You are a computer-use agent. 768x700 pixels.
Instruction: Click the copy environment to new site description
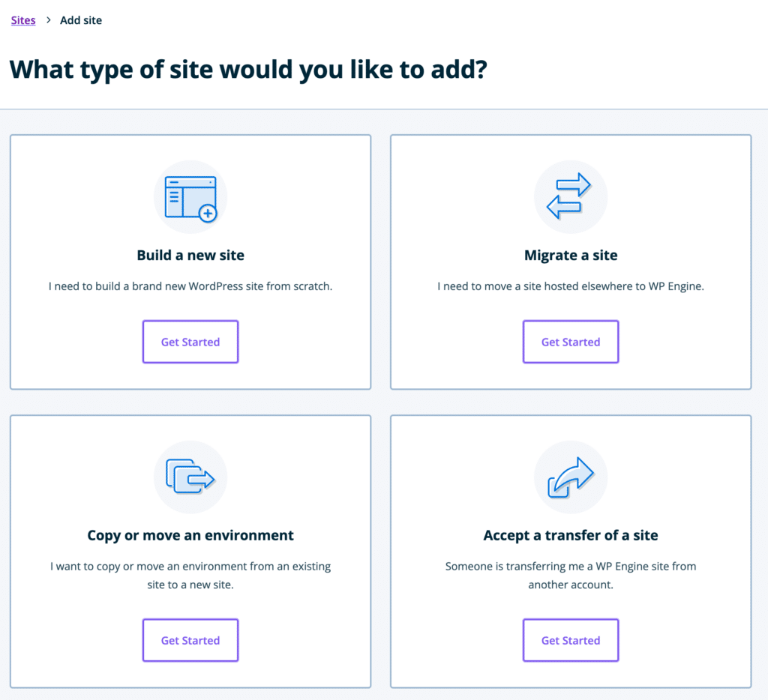(190, 575)
